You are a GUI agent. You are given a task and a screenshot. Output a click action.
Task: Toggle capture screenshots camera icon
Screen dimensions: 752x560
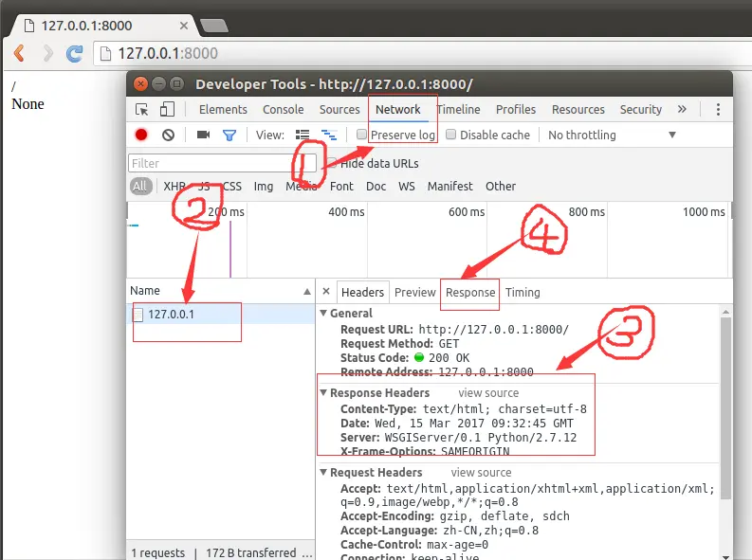tap(203, 135)
